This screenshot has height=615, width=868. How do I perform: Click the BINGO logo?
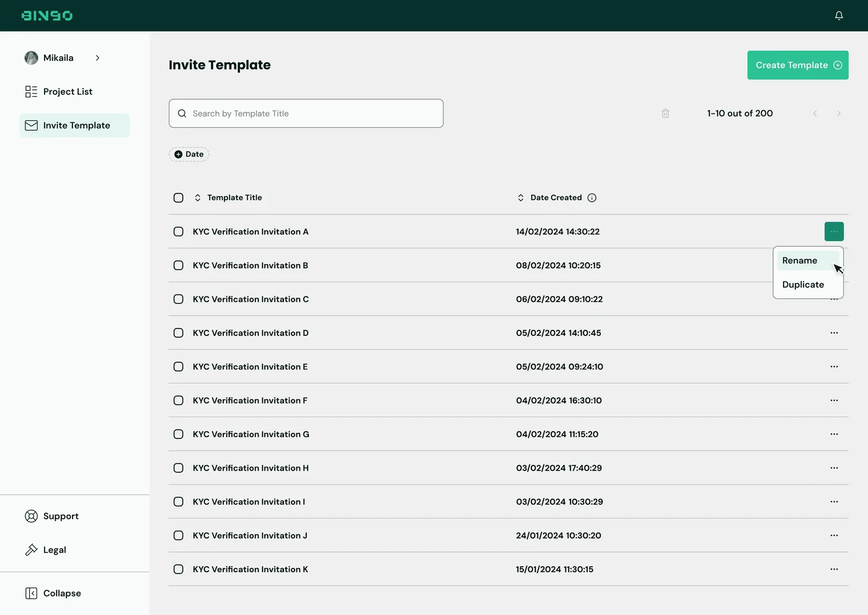(x=47, y=15)
